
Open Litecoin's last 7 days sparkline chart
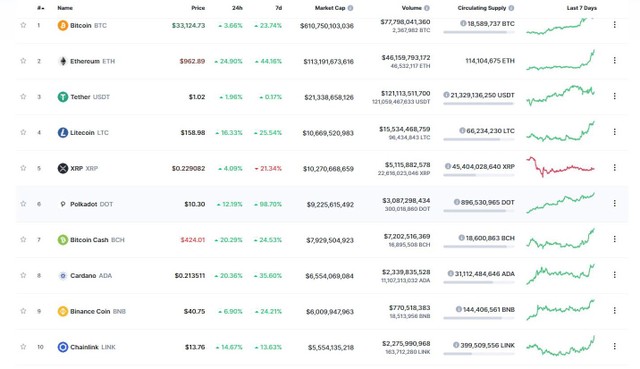(560, 131)
